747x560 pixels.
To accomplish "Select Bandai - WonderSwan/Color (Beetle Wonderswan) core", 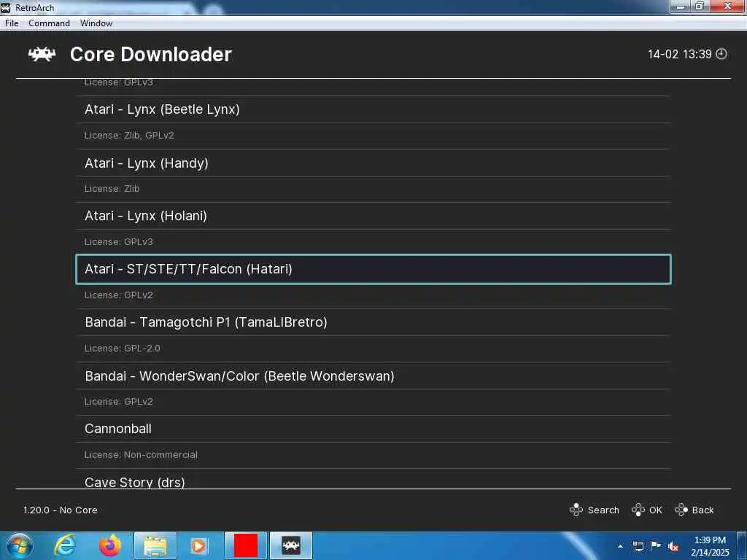I will click(x=373, y=376).
